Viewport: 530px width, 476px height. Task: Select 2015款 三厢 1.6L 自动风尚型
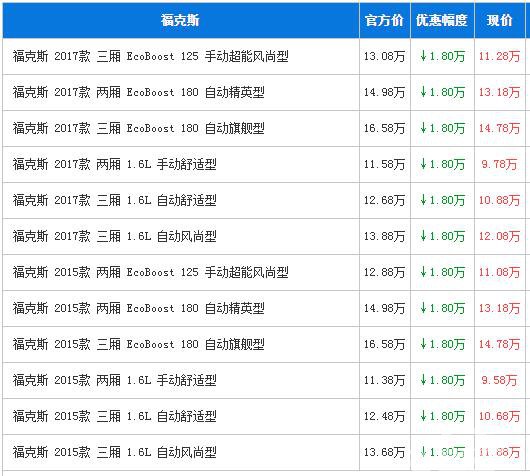coord(115,452)
